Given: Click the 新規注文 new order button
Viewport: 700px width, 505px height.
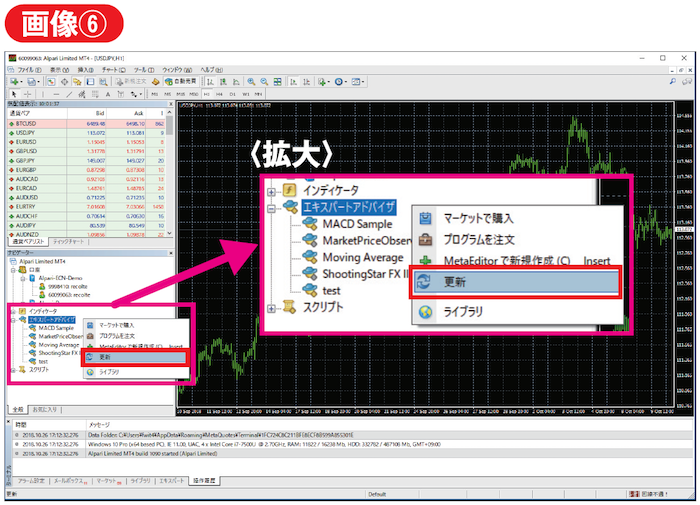Looking at the screenshot, I should (131, 82).
